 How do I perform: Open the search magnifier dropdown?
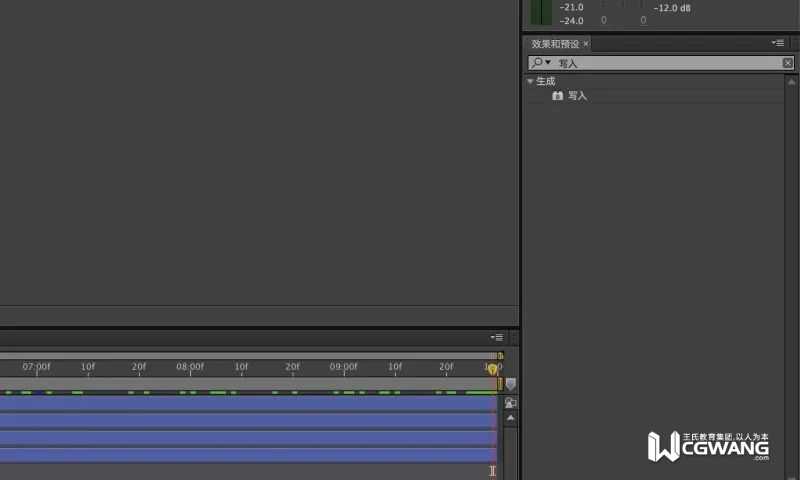(540, 63)
